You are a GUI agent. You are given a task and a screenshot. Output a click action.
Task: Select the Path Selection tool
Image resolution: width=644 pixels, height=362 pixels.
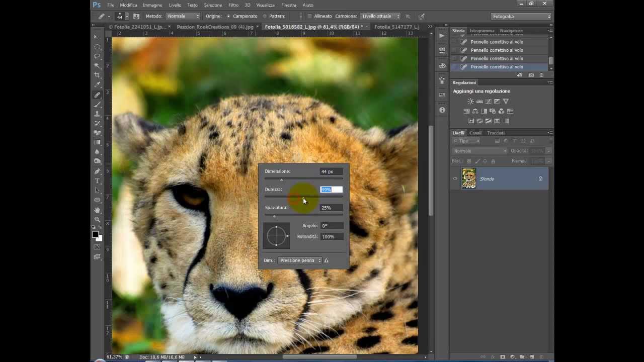coord(97,191)
